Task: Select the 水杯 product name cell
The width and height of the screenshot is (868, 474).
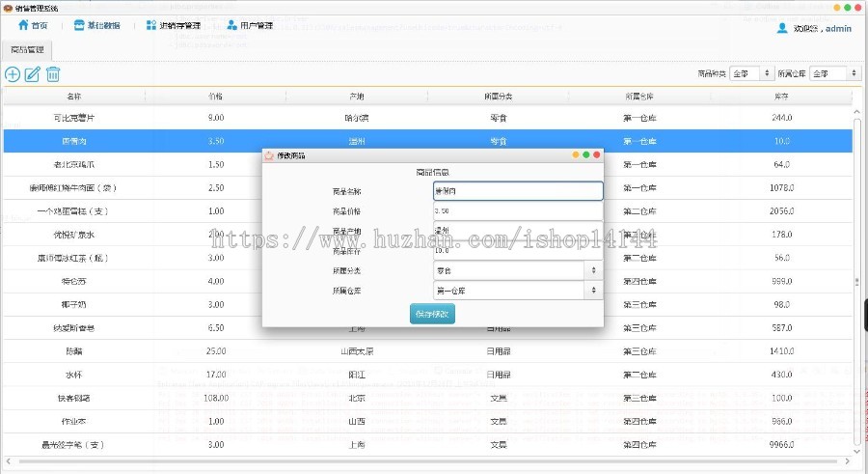Action: (74, 375)
